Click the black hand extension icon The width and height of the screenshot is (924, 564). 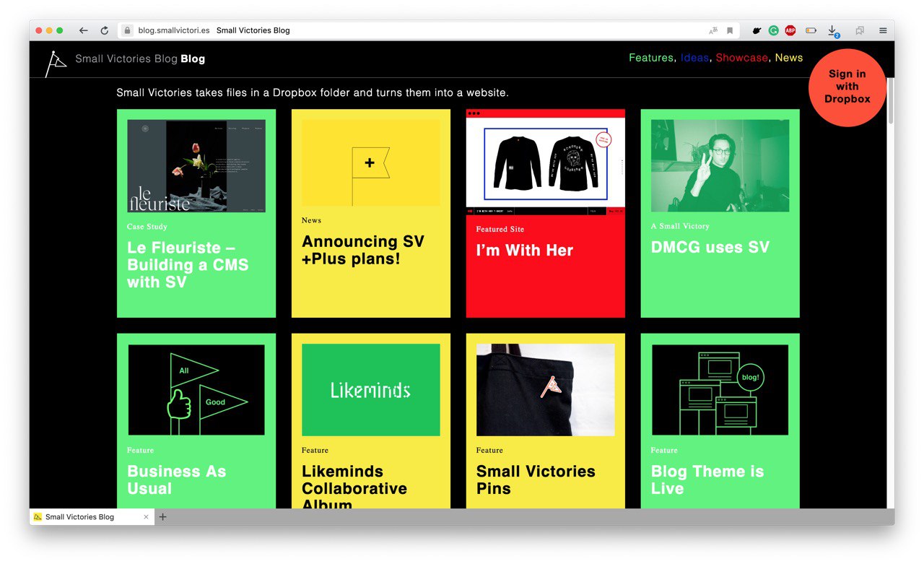pos(757,30)
